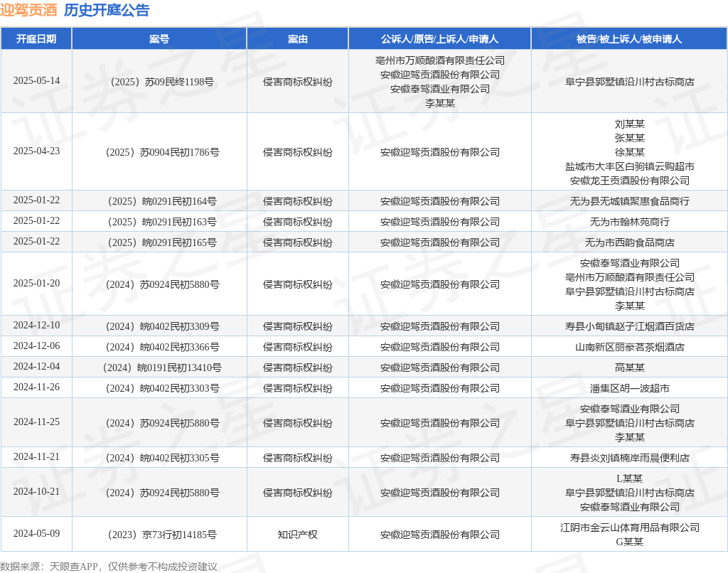Click defendant 阜宁县郭墅镇沿川村古标商店 in the 2025-05-14 row
This screenshot has height=573, width=728.
pyautogui.click(x=630, y=82)
